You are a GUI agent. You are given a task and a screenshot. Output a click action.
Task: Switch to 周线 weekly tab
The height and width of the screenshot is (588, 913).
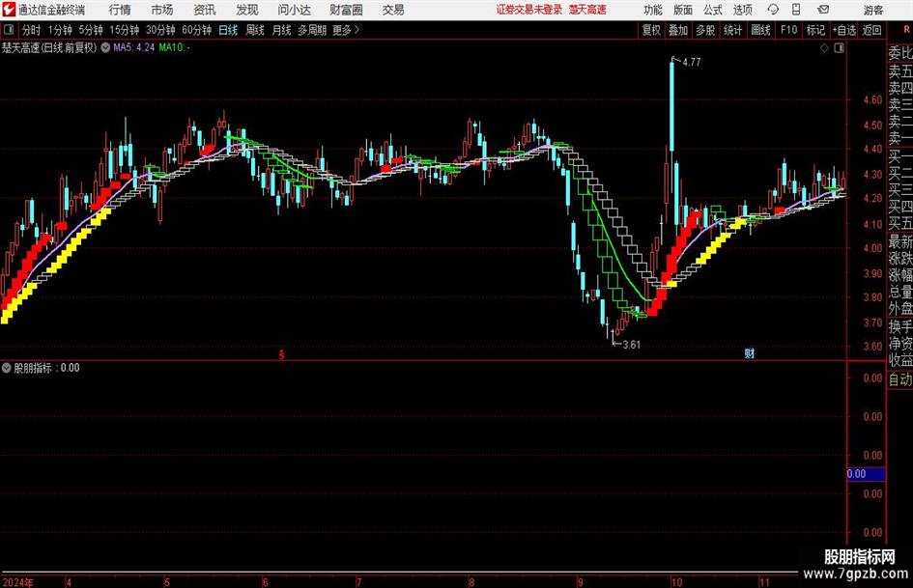[255, 30]
